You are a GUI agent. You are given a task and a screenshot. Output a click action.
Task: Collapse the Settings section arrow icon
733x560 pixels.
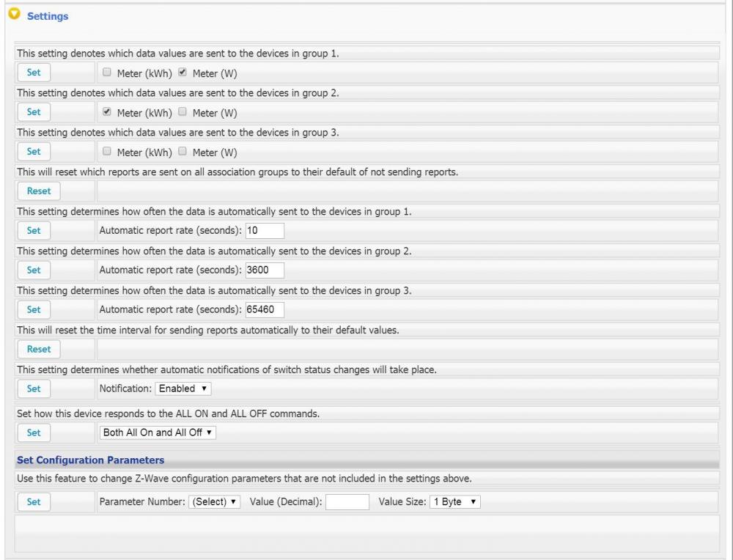12,16
